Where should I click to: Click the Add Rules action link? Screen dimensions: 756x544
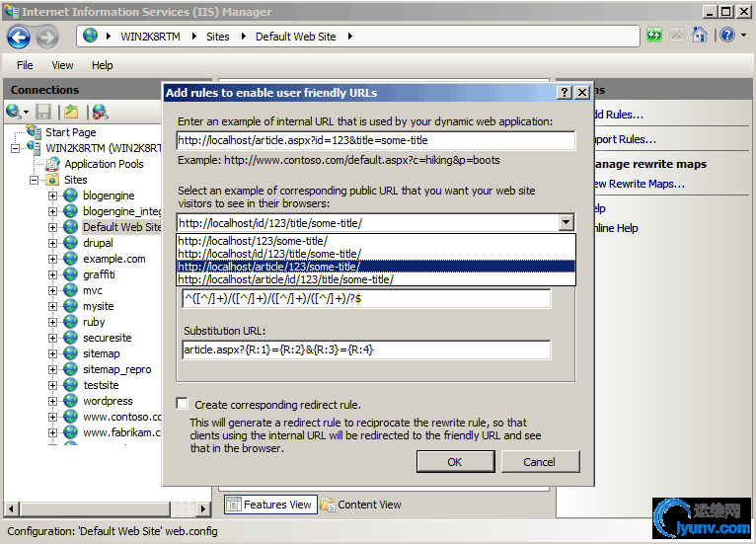(619, 115)
